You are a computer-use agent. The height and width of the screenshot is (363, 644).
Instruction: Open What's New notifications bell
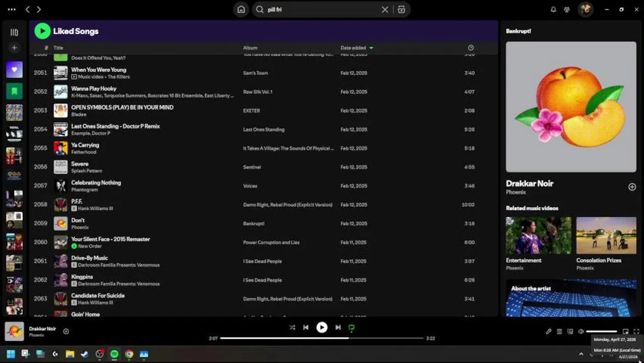coord(553,10)
